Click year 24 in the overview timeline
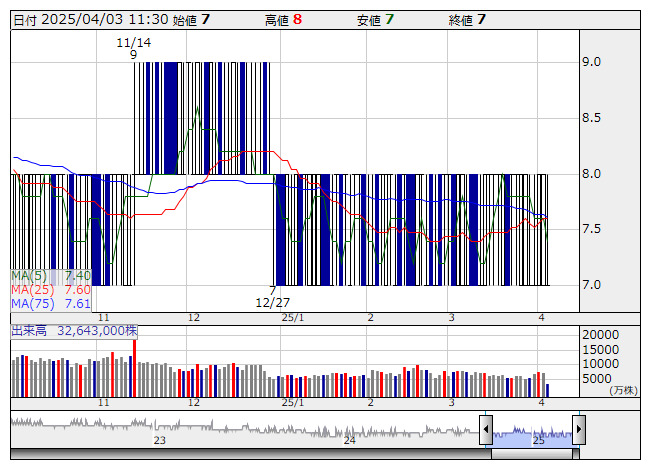653x470 pixels. (x=349, y=440)
